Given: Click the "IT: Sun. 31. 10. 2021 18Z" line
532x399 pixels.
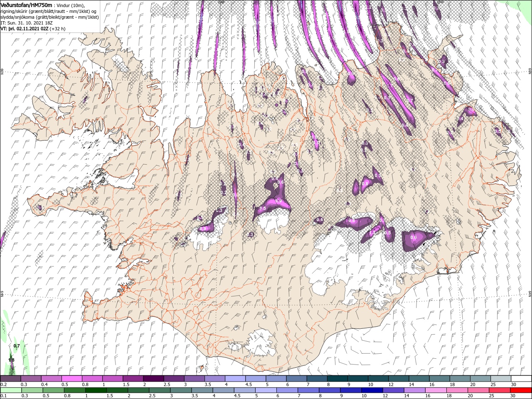Looking at the screenshot, I should point(27,23).
